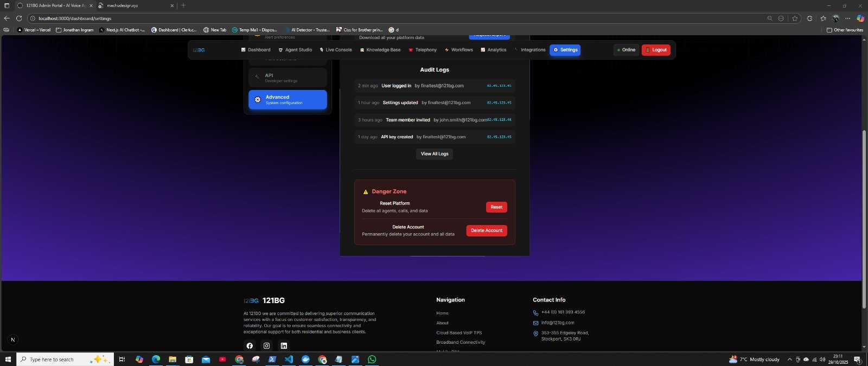Switch to Knowledge Base page
The image size is (868, 366).
click(380, 50)
